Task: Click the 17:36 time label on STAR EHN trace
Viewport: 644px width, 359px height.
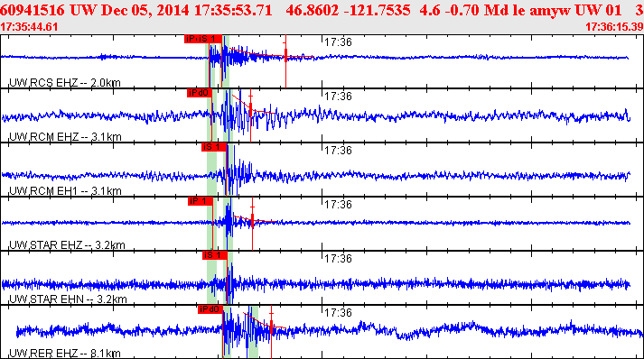Action: pos(338,259)
